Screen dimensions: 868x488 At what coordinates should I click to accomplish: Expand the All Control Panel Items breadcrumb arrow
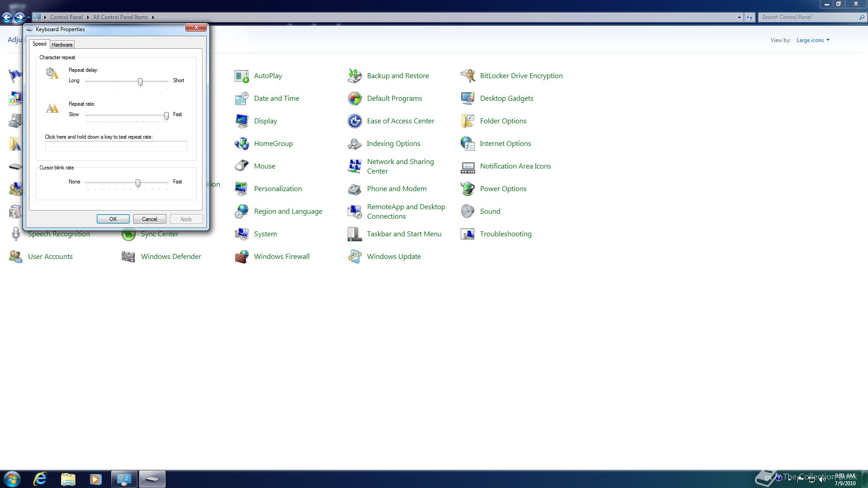point(153,17)
